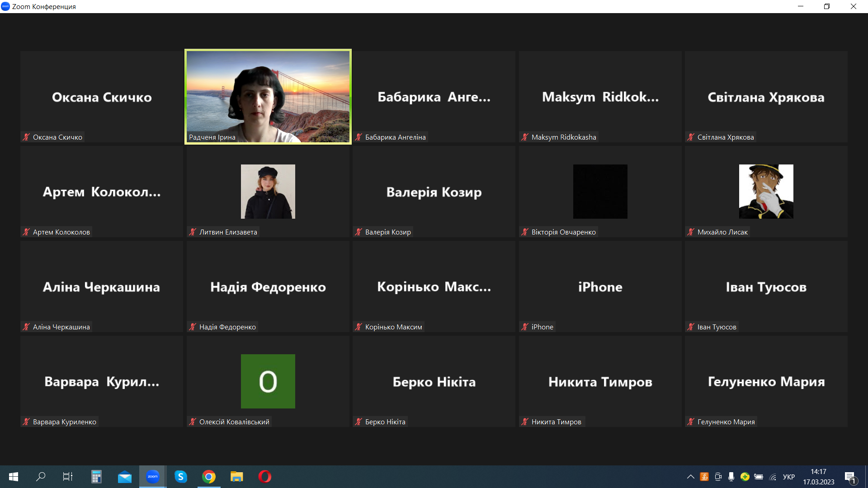
Task: Click the muted mic icon beside Гелуненко Мария label
Action: [691, 422]
